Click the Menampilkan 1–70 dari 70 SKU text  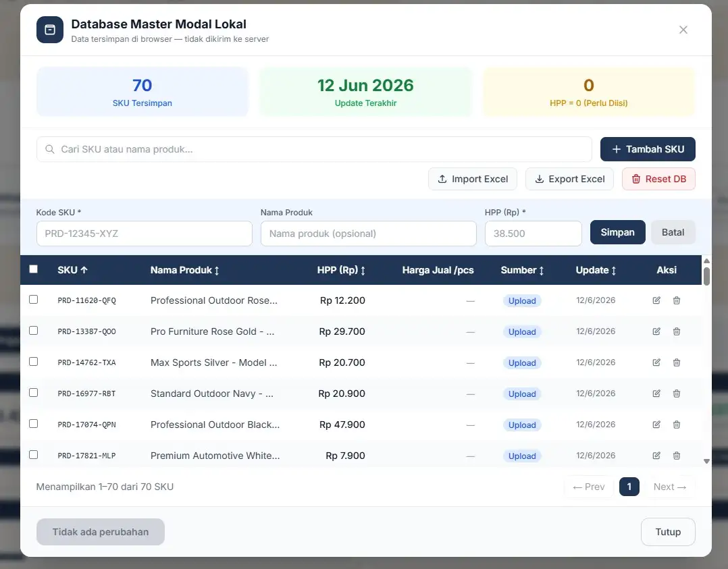tap(105, 487)
